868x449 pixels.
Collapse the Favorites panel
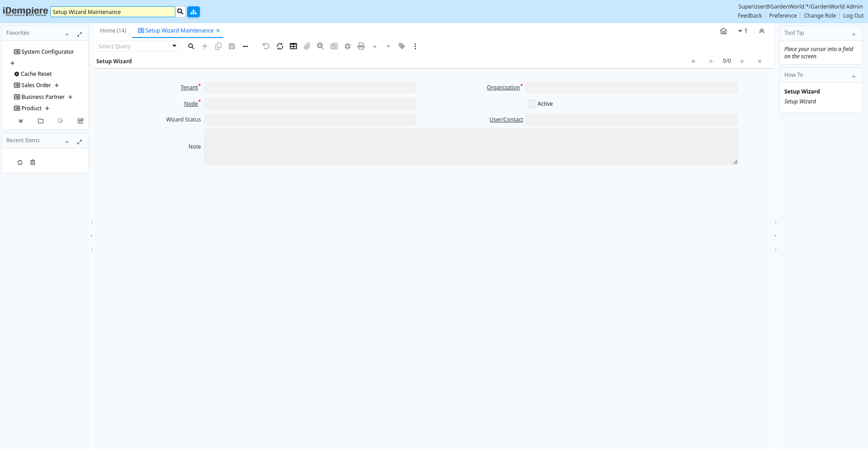(67, 34)
